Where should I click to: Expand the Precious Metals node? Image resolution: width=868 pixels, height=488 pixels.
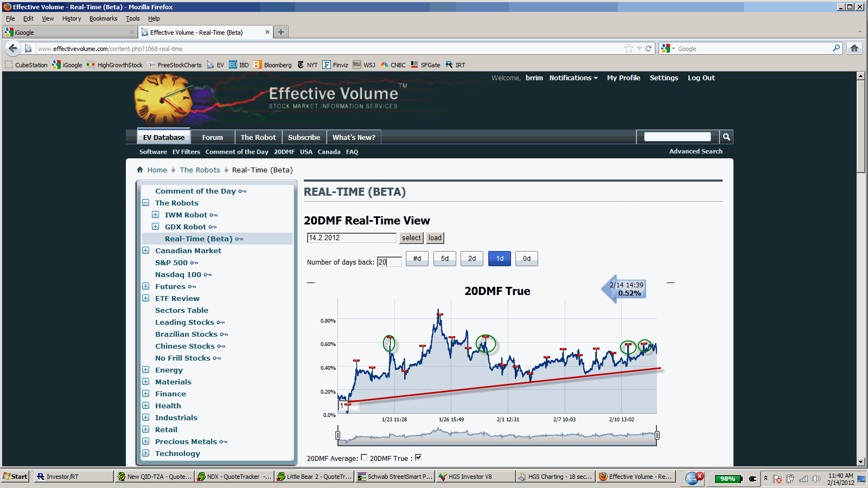[x=145, y=441]
